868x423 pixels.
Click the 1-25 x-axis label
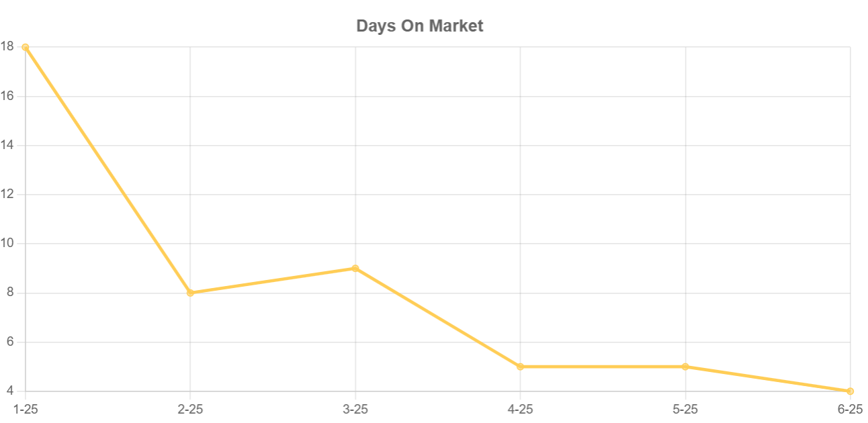pyautogui.click(x=26, y=409)
